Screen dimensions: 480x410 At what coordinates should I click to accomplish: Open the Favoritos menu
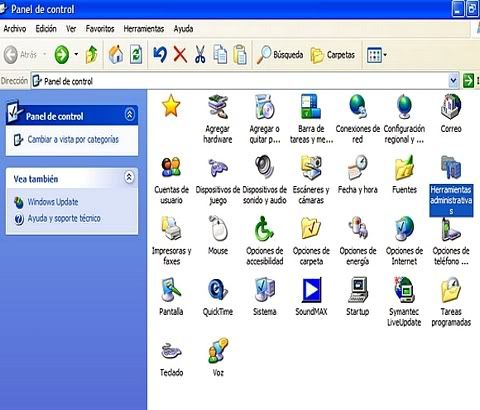tap(100, 29)
